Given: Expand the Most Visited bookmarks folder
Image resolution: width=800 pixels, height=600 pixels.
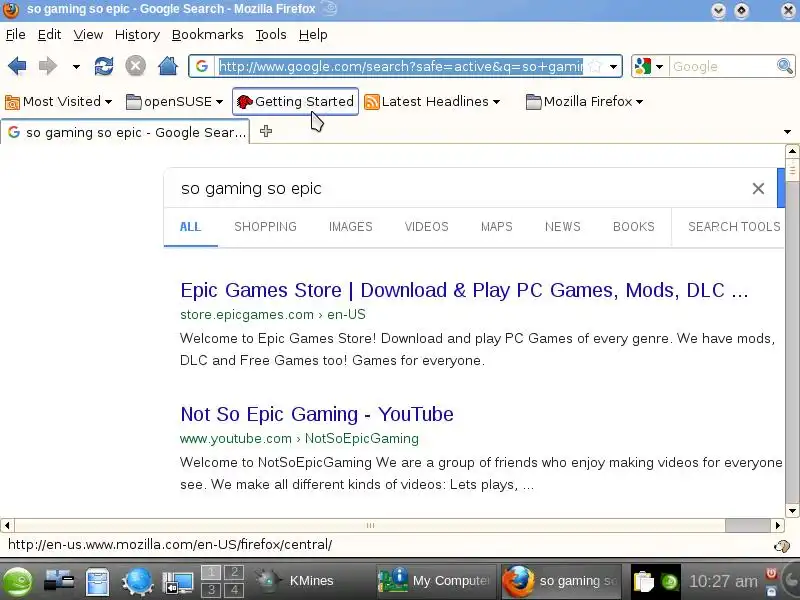Looking at the screenshot, I should (x=58, y=102).
